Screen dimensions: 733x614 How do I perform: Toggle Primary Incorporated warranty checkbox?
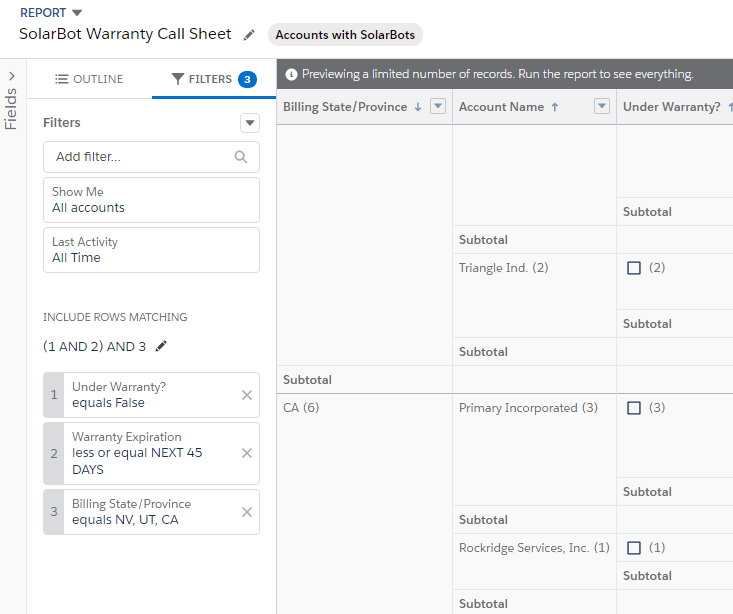tap(633, 408)
